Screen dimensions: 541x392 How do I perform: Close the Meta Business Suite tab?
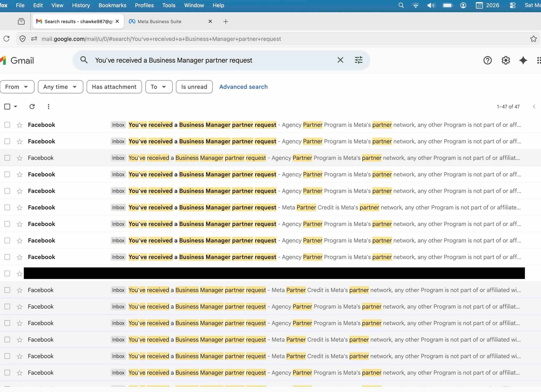click(210, 21)
